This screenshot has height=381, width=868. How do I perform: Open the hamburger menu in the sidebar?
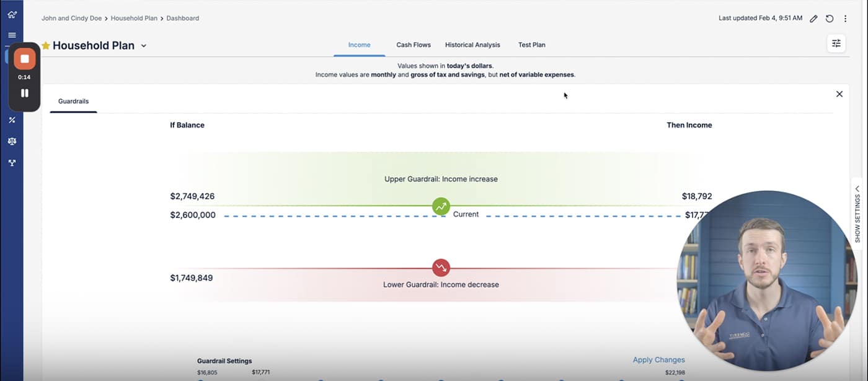pyautogui.click(x=12, y=35)
